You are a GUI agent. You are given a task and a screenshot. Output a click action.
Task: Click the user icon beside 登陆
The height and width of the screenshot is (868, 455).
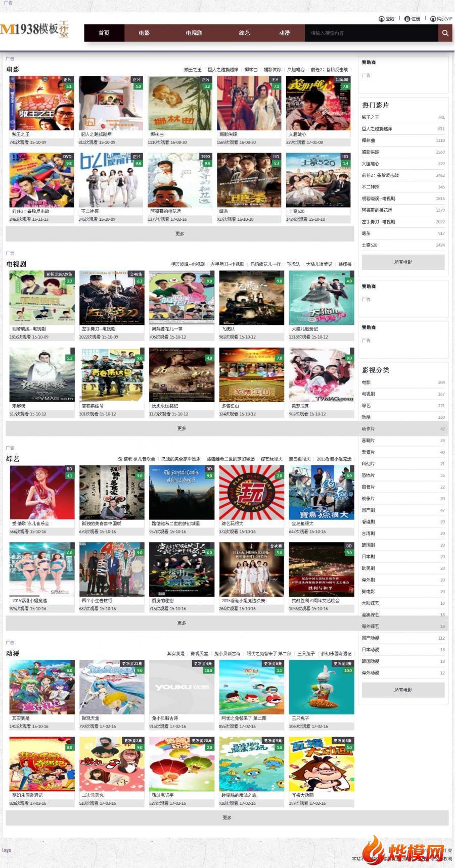381,19
